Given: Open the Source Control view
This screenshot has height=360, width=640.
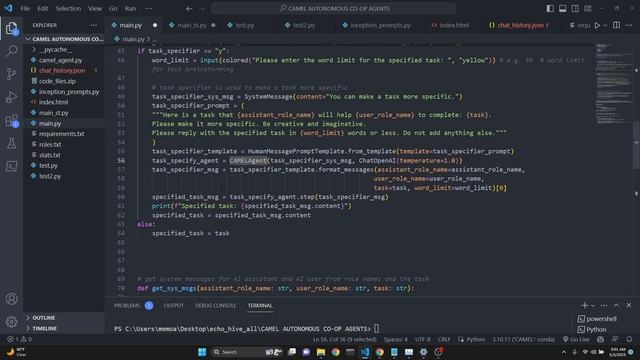Looking at the screenshot, I should pyautogui.click(x=11, y=74).
